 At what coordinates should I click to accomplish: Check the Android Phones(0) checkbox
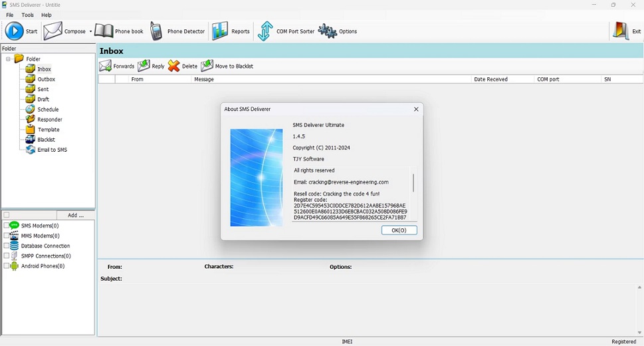tap(6, 265)
